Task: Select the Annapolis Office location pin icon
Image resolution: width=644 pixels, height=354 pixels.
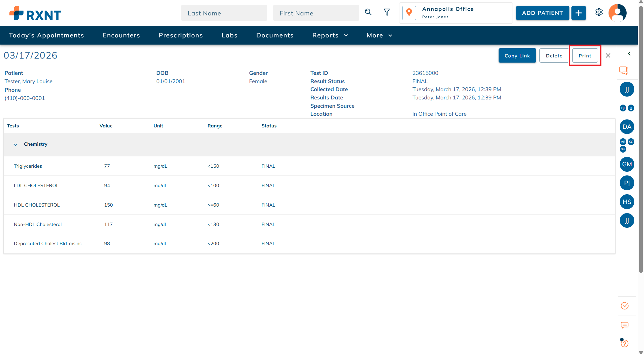Action: tap(409, 13)
